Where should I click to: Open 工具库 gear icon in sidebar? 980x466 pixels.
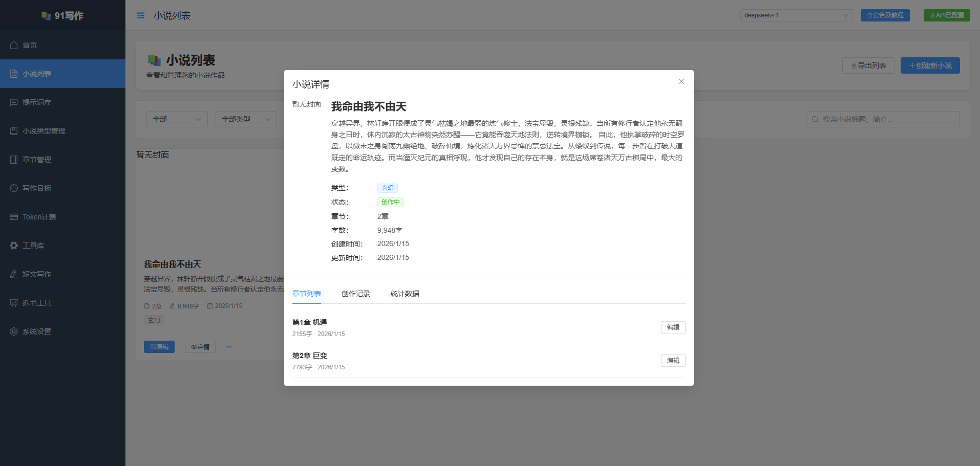coord(14,246)
